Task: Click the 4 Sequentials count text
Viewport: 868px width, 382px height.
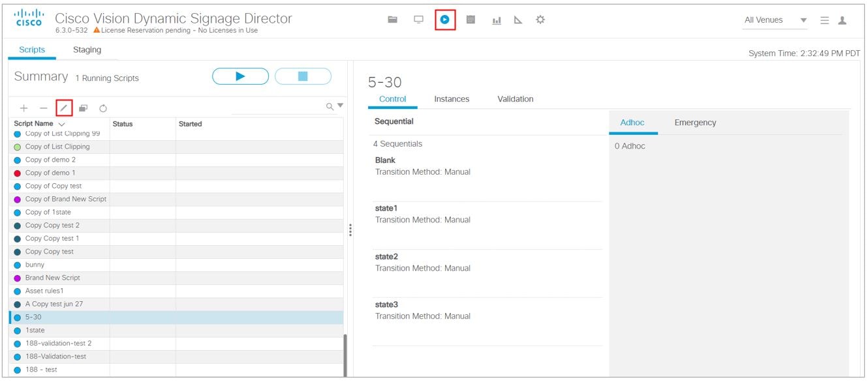Action: [x=397, y=144]
